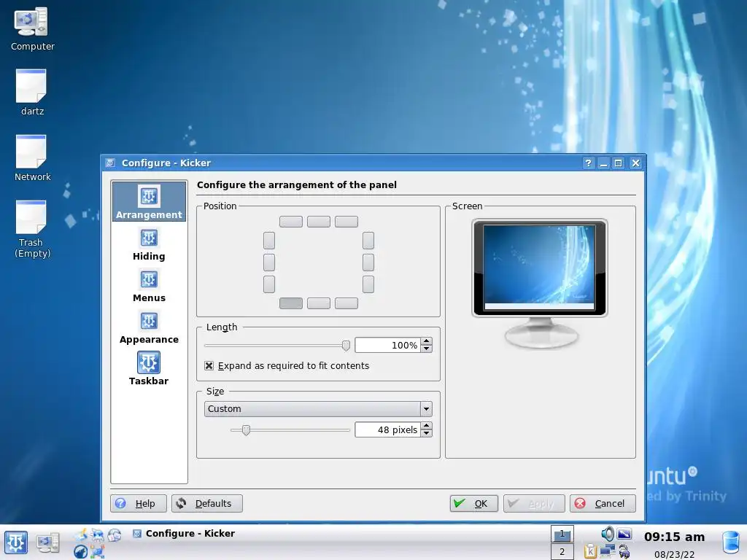This screenshot has height=560, width=747.
Task: Set panel position to right edge middle
Action: 368,262
